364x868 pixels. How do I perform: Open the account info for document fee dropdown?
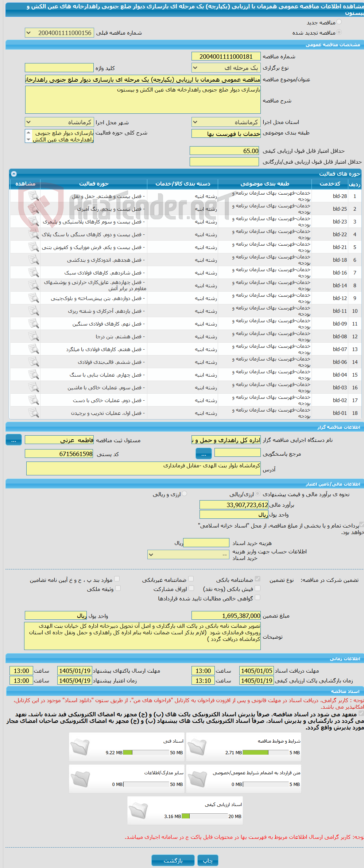pyautogui.click(x=189, y=555)
